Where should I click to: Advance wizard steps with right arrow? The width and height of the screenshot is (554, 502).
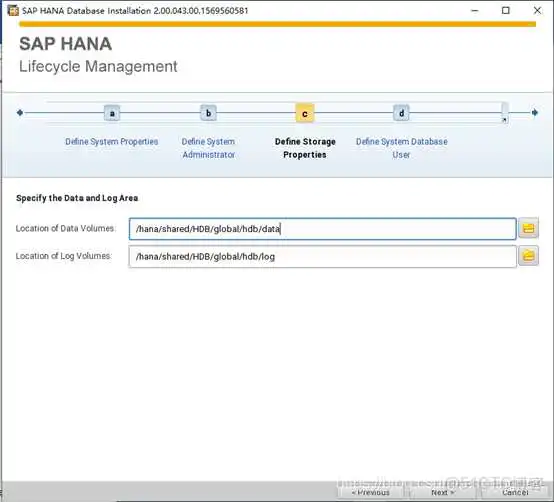[535, 113]
